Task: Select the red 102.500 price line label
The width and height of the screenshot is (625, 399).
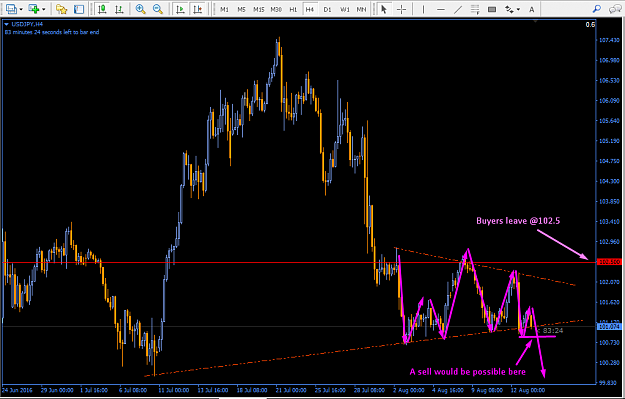Action: tap(609, 262)
